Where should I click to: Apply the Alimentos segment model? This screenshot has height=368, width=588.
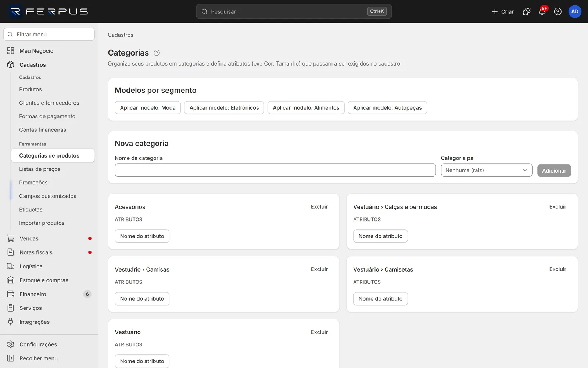(x=306, y=108)
